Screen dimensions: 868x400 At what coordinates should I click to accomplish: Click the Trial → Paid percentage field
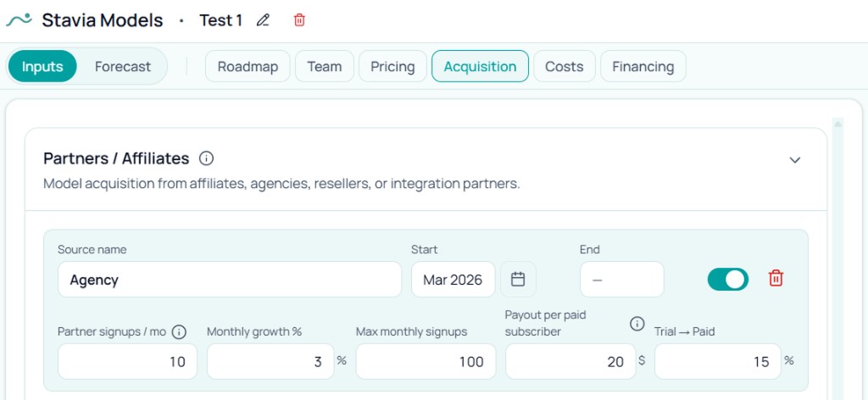coord(718,361)
